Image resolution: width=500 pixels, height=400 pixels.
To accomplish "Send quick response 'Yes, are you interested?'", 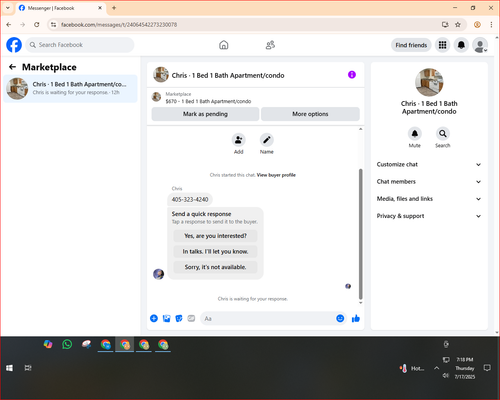I will click(x=215, y=236).
